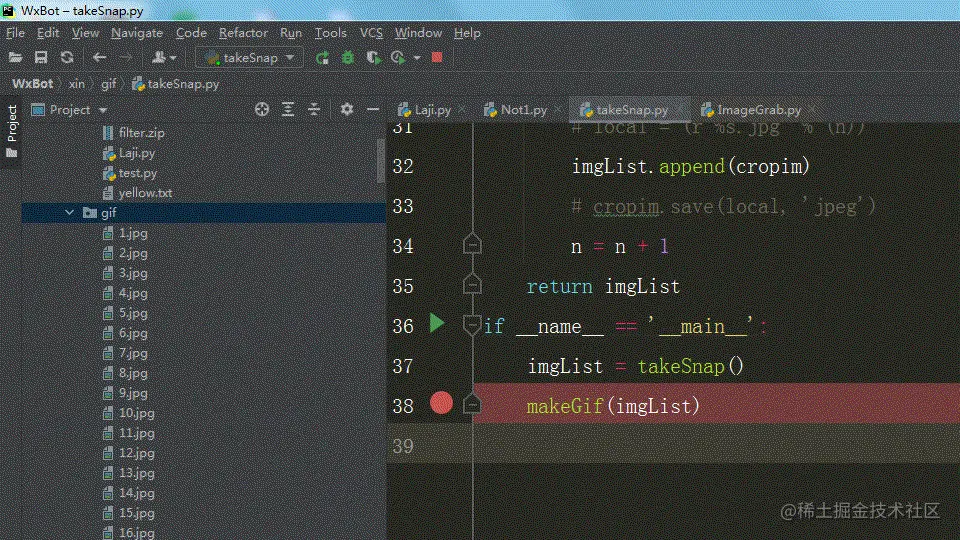Image resolution: width=960 pixels, height=540 pixels.
Task: Run main with the line 36 gutter arrow
Action: point(437,323)
